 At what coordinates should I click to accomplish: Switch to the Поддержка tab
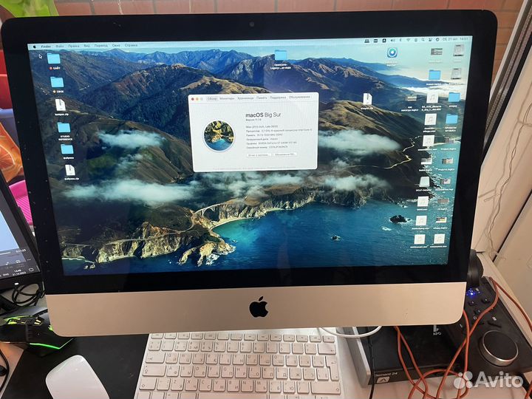[x=278, y=98]
